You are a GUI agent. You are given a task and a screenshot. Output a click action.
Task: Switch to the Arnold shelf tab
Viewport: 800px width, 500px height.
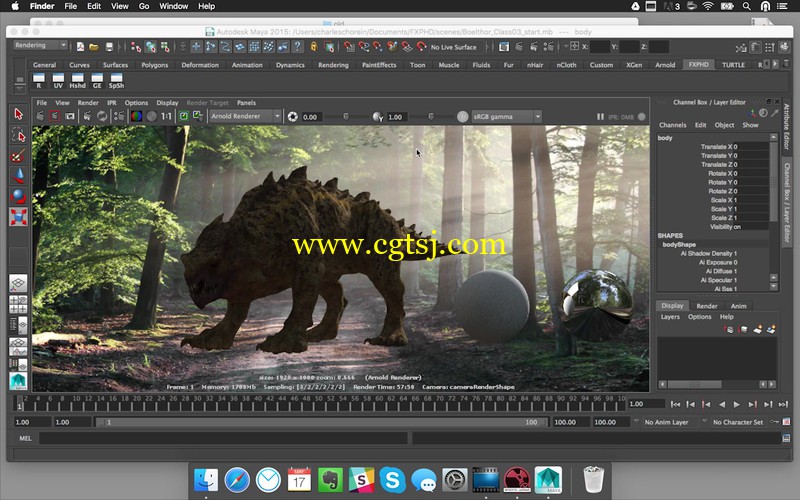[665, 65]
